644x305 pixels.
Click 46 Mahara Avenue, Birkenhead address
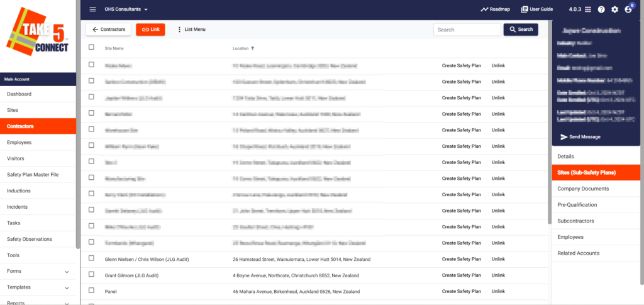coord(296,291)
